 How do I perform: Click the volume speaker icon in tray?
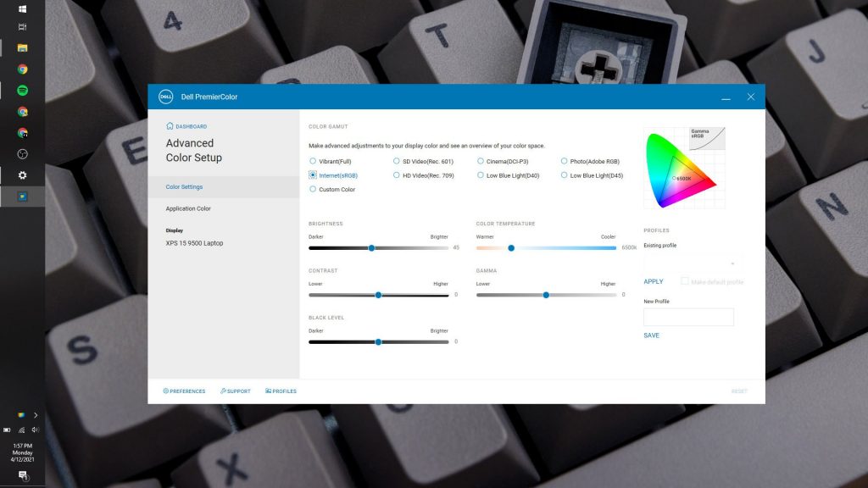click(x=35, y=430)
